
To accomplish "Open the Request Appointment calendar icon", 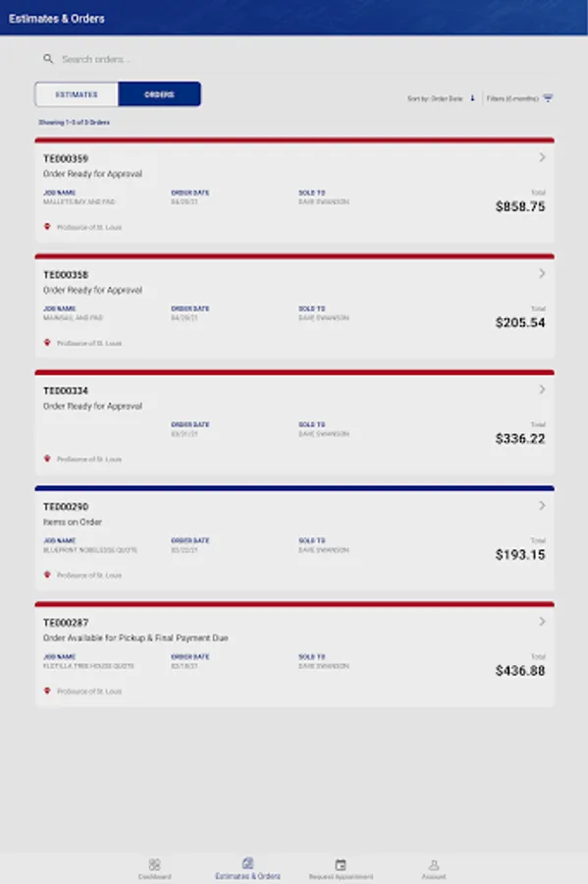I will [x=341, y=864].
